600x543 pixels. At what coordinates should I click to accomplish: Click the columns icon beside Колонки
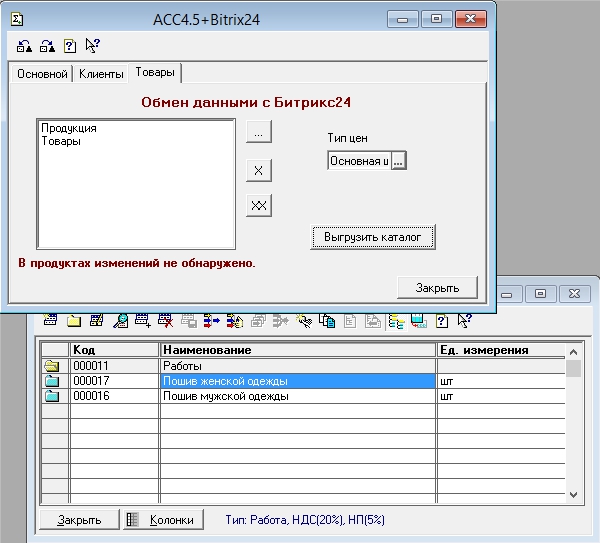[132, 520]
